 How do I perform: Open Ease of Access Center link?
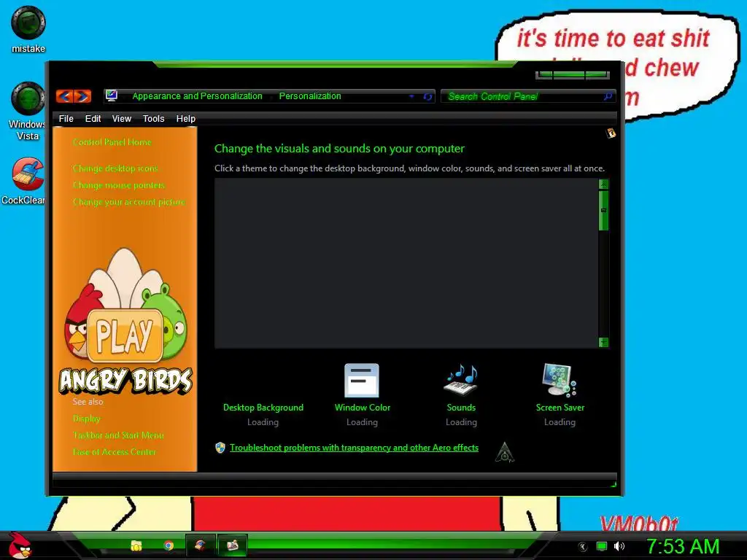115,452
